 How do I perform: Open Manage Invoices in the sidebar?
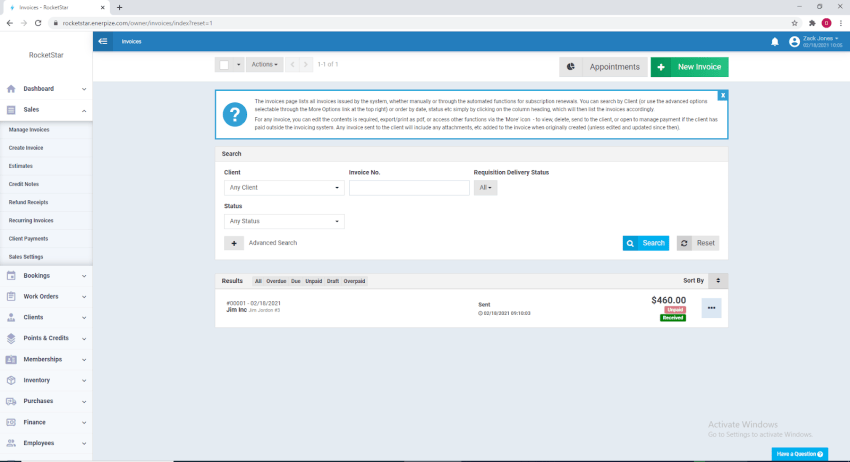point(29,130)
